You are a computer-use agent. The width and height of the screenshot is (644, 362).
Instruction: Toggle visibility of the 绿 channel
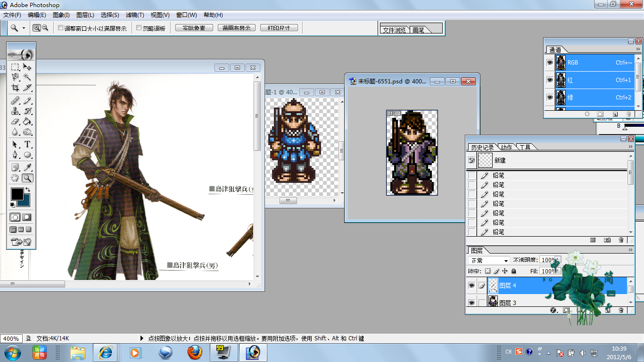[550, 98]
